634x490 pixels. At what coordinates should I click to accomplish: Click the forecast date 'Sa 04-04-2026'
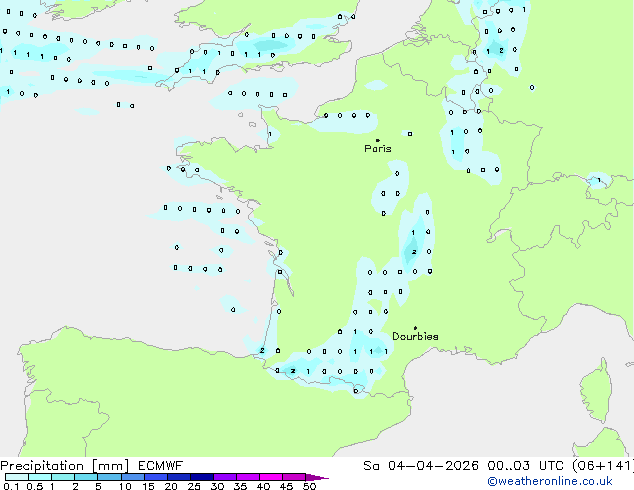[x=421, y=466]
